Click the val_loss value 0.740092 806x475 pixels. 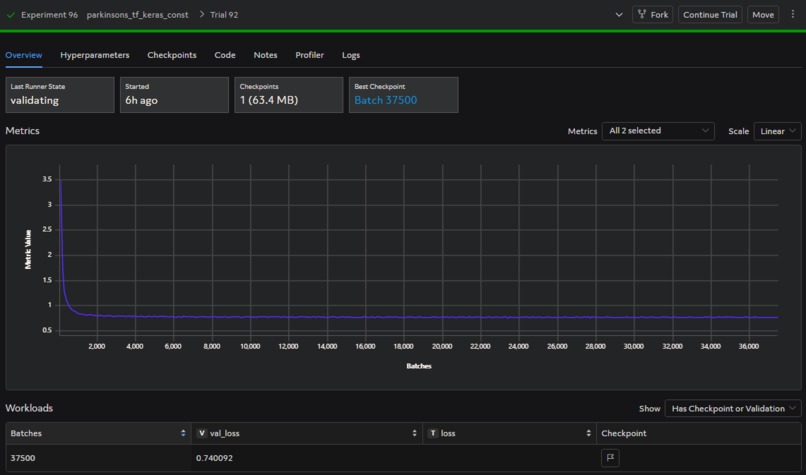[214, 458]
